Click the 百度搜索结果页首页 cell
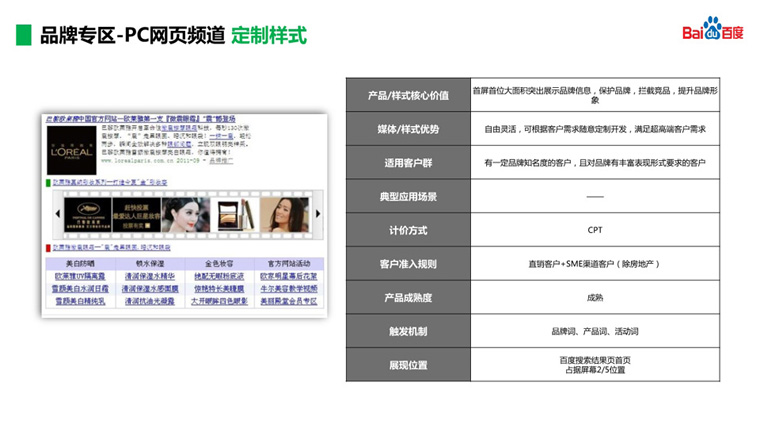760x428 pixels. pos(595,365)
